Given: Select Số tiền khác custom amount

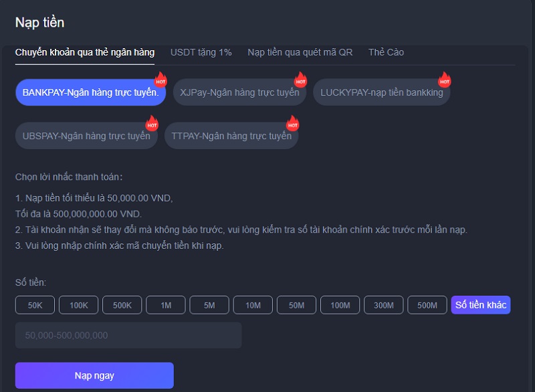Looking at the screenshot, I should (x=481, y=305).
